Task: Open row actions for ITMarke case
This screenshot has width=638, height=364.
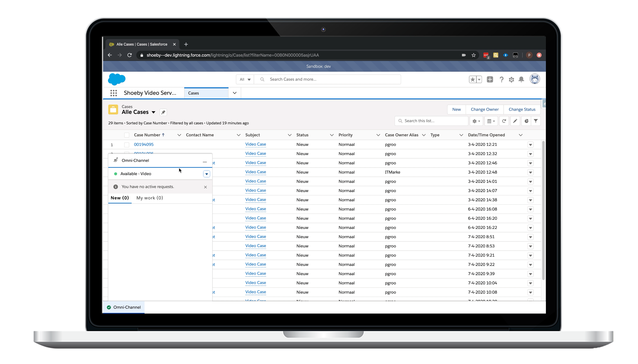Action: coord(530,173)
